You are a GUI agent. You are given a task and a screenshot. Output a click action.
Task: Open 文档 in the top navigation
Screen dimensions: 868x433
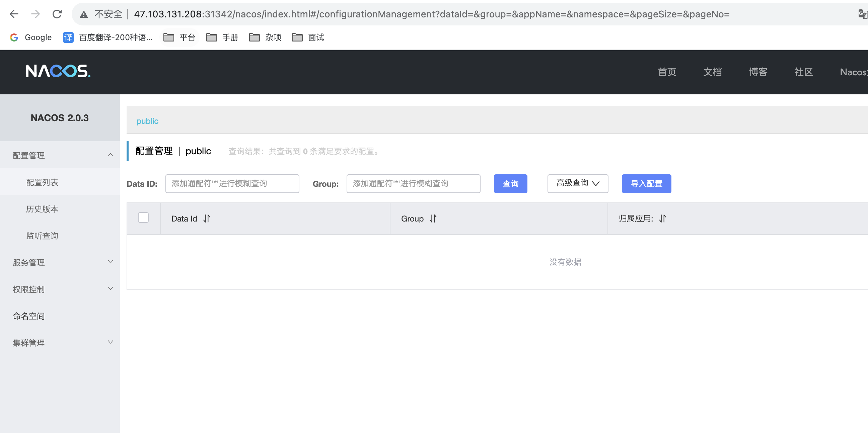pyautogui.click(x=712, y=72)
